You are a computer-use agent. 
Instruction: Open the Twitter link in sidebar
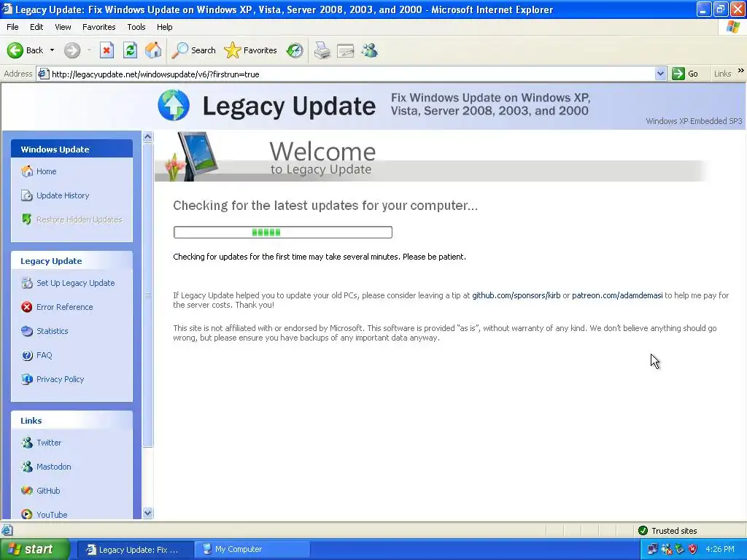49,443
